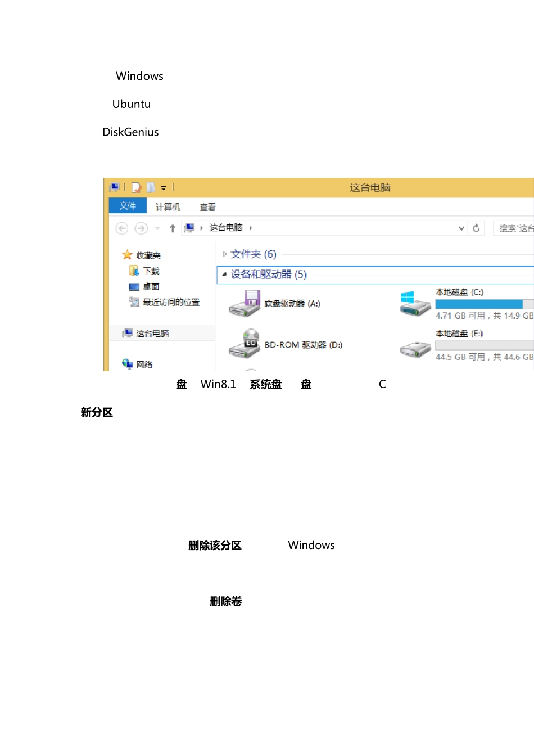Image resolution: width=534 pixels, height=756 pixels.
Task: Click the bold 新分区 text
Action: tap(97, 412)
